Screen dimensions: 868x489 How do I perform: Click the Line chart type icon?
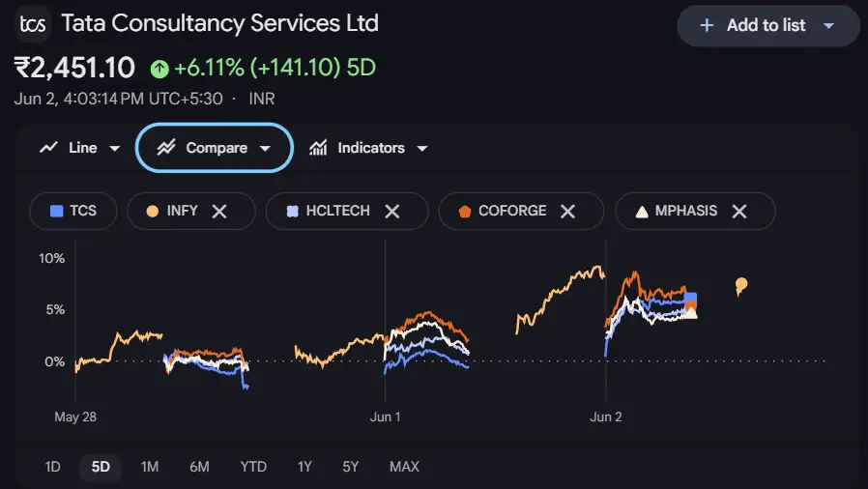tap(48, 147)
